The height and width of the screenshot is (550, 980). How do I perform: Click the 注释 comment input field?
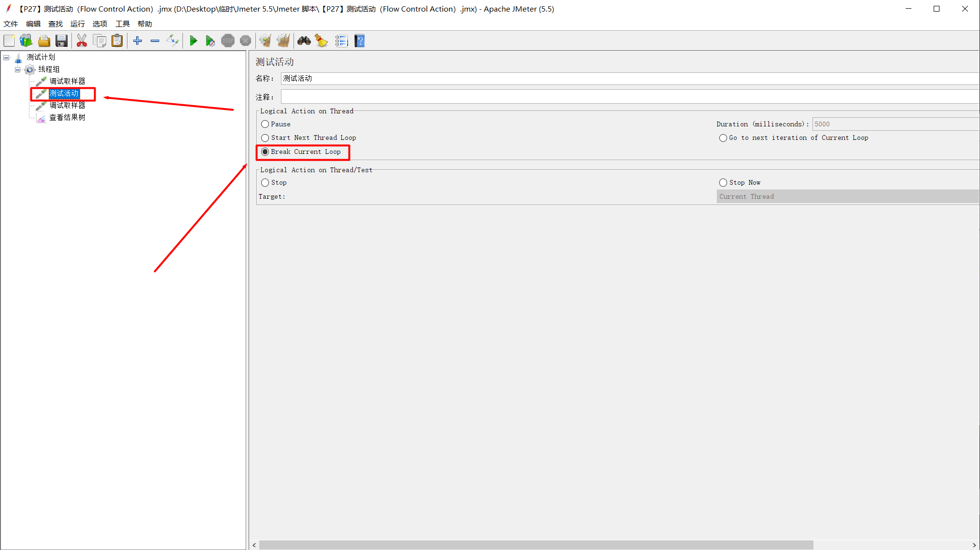coord(630,97)
